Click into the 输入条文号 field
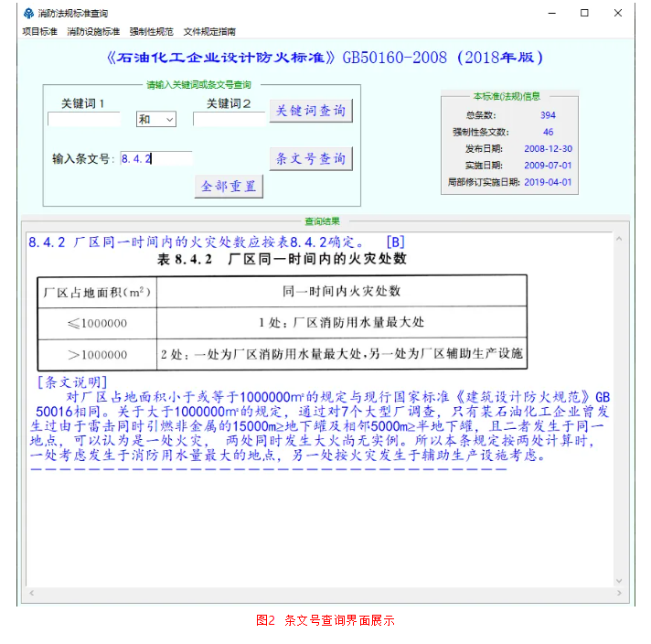 click(x=156, y=158)
